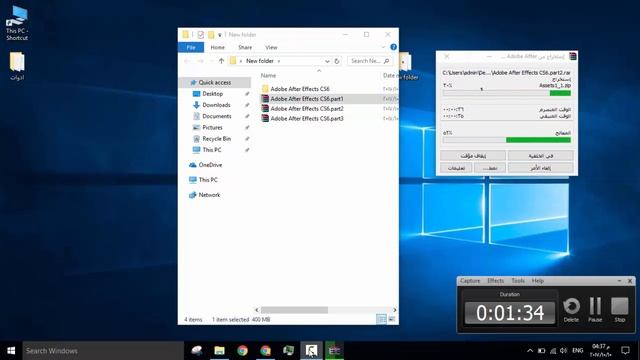Open the Effects menu in recorder
The width and height of the screenshot is (640, 360).
tap(496, 281)
